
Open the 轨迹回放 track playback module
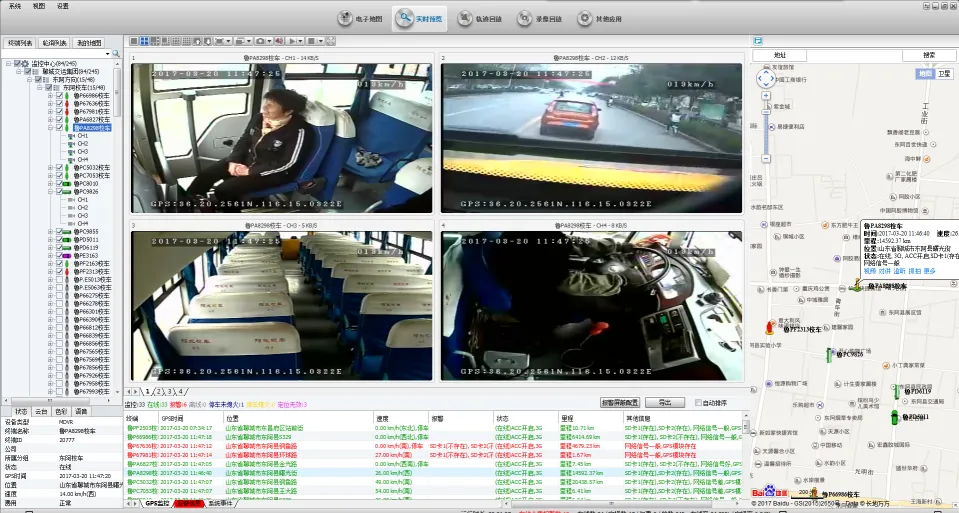(481, 19)
